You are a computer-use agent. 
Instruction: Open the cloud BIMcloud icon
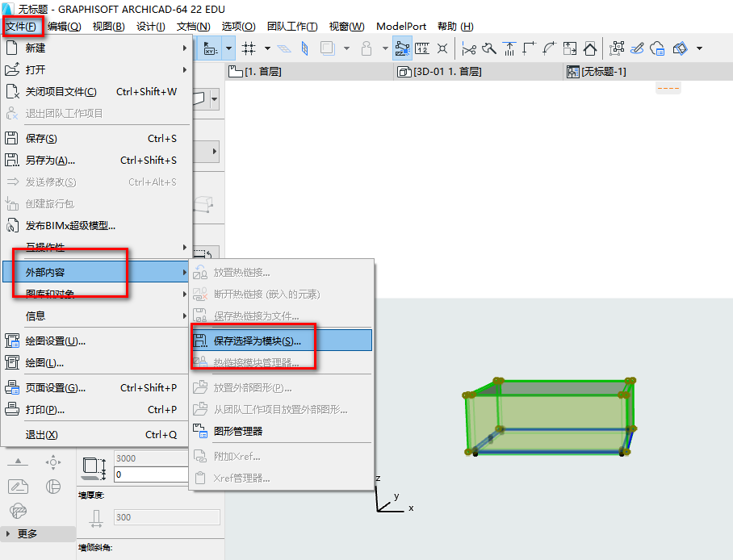tap(657, 48)
